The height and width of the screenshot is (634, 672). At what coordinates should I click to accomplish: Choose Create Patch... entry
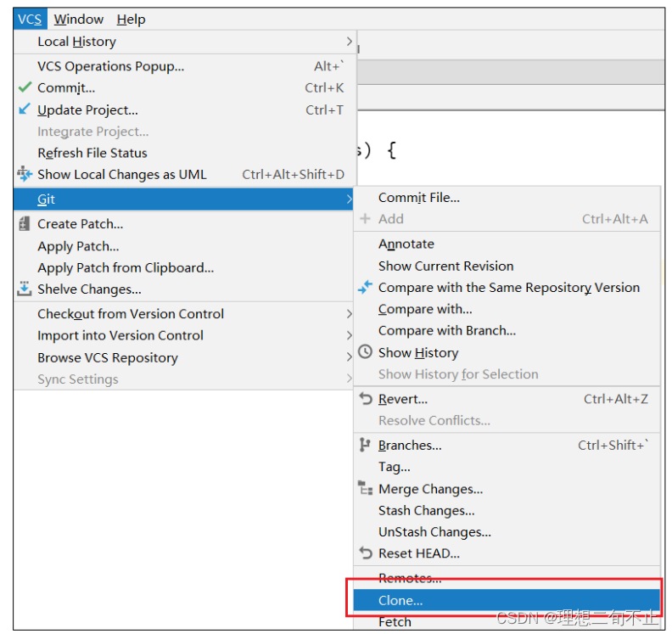click(x=183, y=224)
